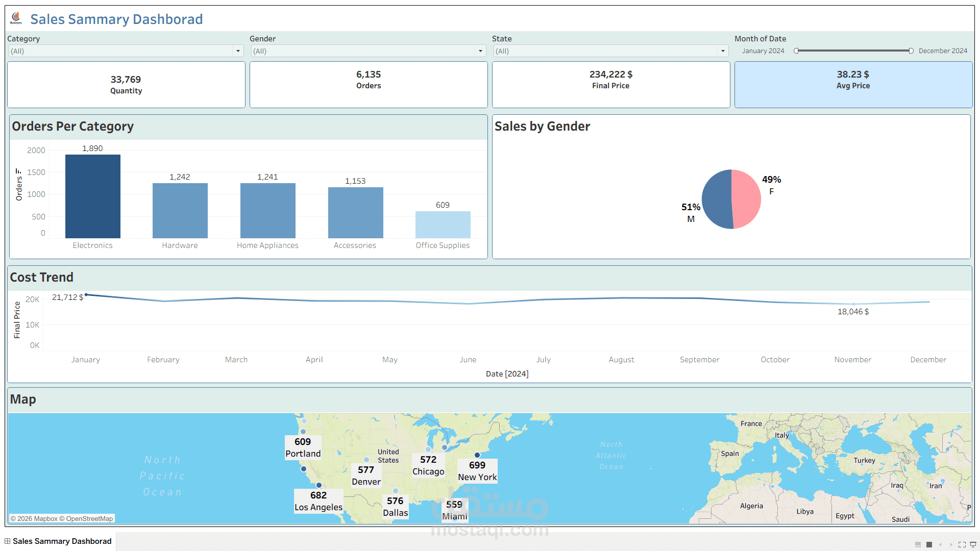980x551 pixels.
Task: Click the 33,769 Quantity card
Action: [126, 85]
